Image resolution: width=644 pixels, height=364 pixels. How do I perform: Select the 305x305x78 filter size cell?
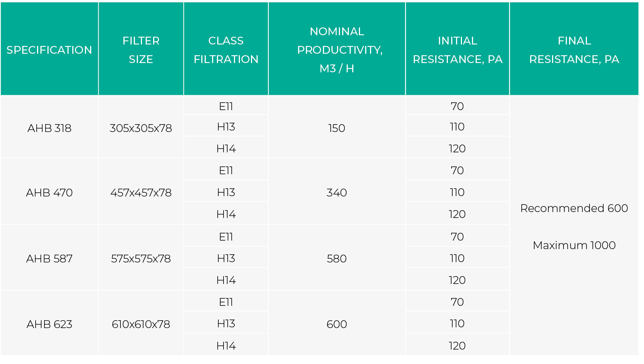(x=141, y=128)
